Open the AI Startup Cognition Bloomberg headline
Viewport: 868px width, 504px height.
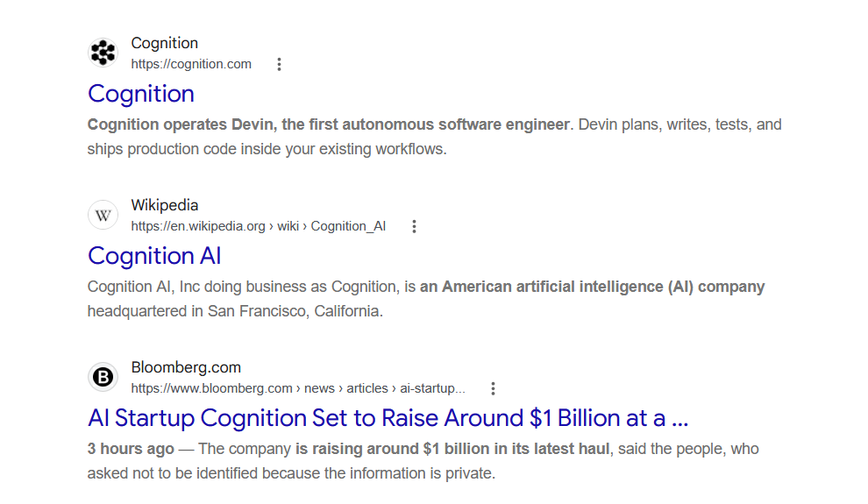pos(388,418)
